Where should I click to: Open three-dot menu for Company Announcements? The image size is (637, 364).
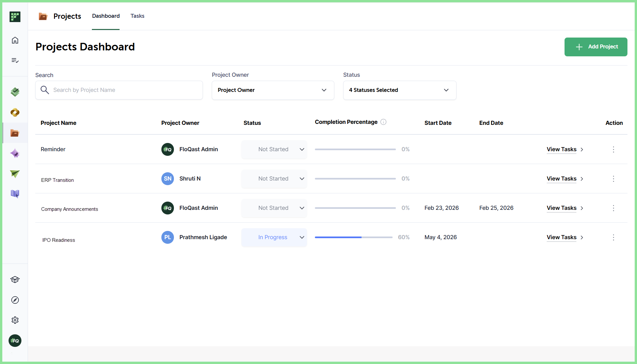click(x=613, y=208)
